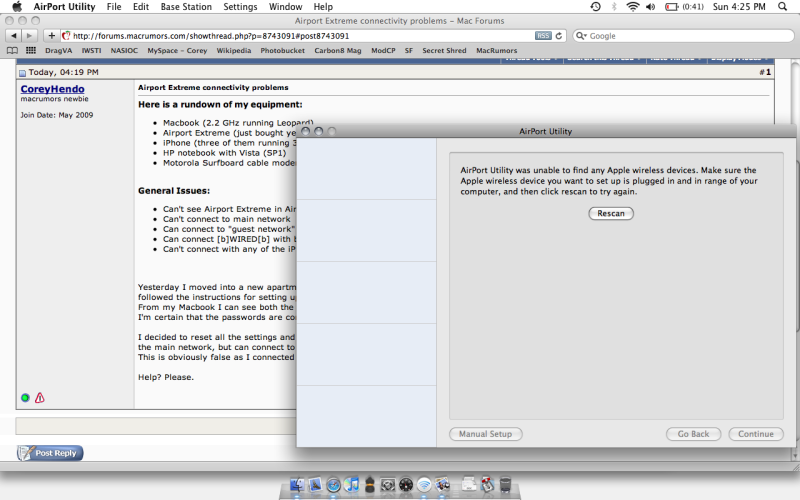Add a bookmark with the plus button
The height and width of the screenshot is (500, 800).
(x=52, y=36)
